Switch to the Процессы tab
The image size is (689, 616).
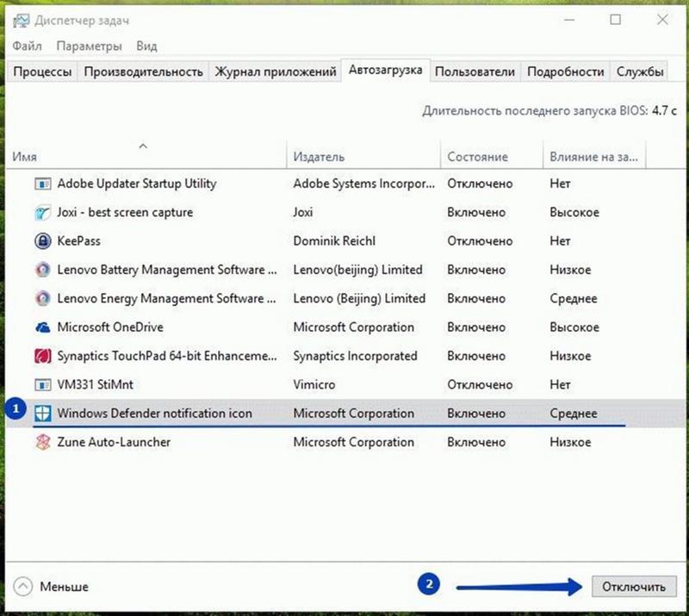42,72
